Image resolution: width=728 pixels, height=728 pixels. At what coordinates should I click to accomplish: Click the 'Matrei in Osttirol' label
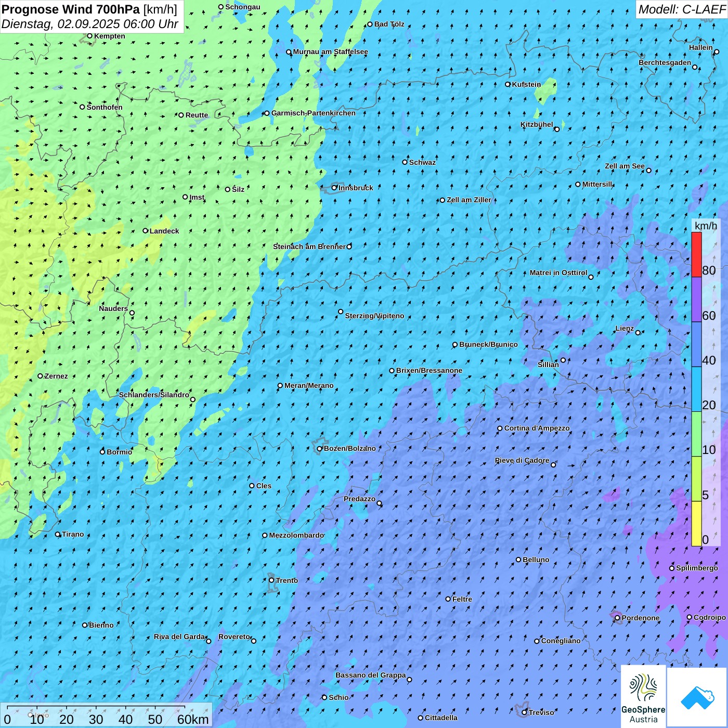point(558,272)
